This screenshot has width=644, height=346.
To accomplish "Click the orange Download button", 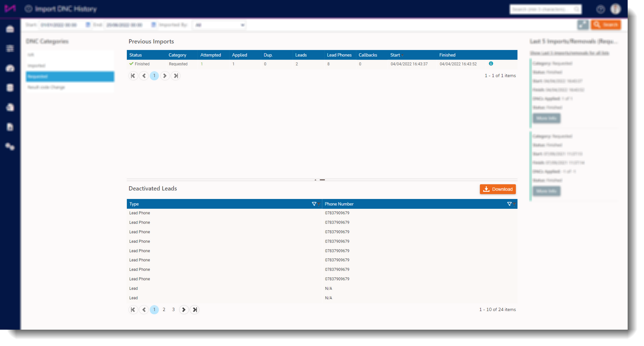I will coord(498,189).
